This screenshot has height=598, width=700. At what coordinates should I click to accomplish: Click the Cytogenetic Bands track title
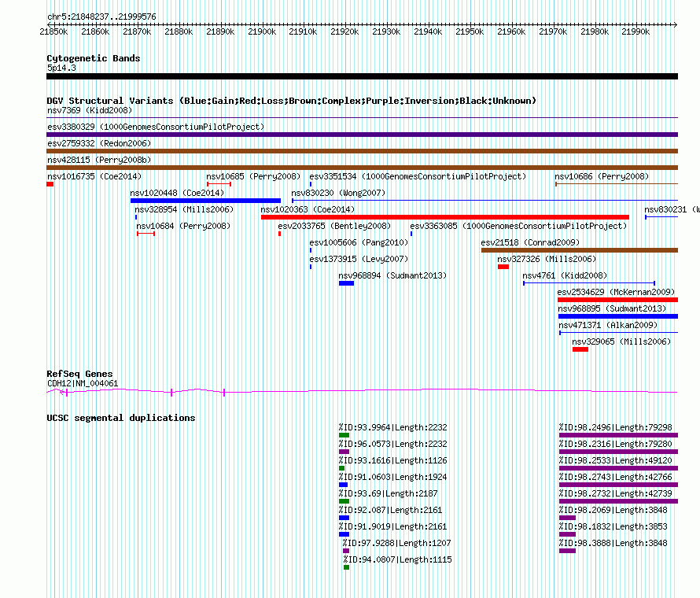pos(94,58)
